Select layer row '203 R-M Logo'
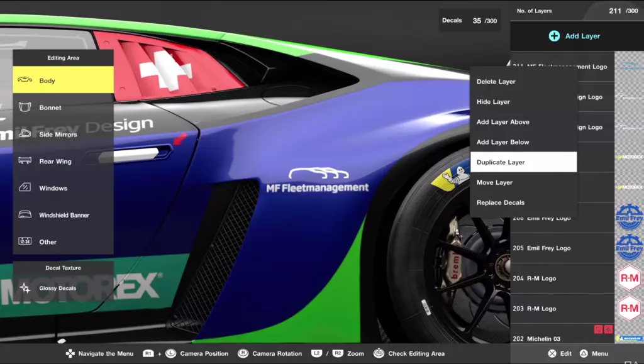This screenshot has height=364, width=644. pos(562,309)
